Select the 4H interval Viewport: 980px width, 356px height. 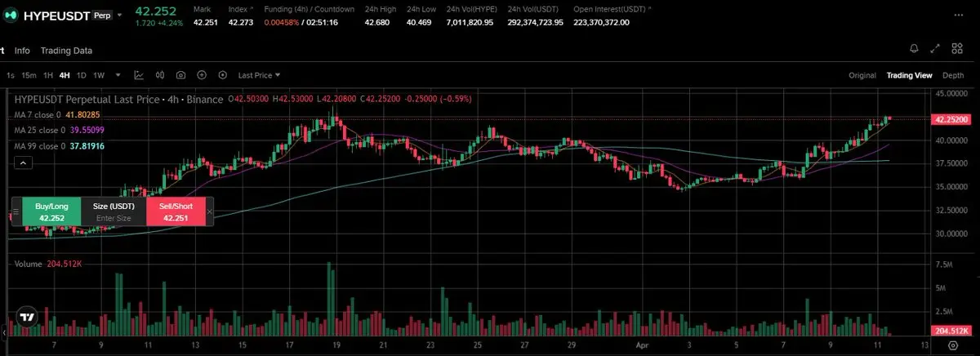[x=65, y=75]
